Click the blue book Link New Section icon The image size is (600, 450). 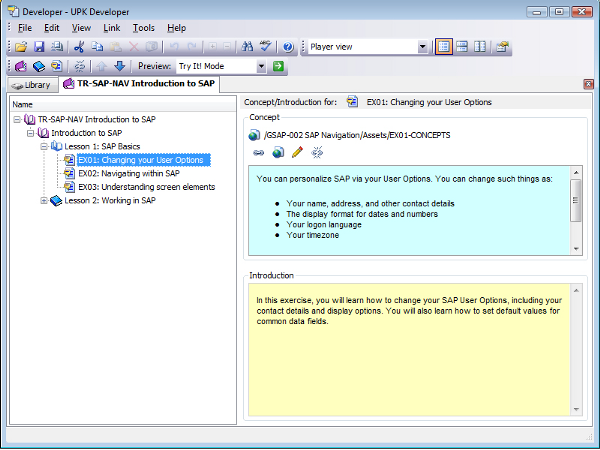[x=39, y=66]
